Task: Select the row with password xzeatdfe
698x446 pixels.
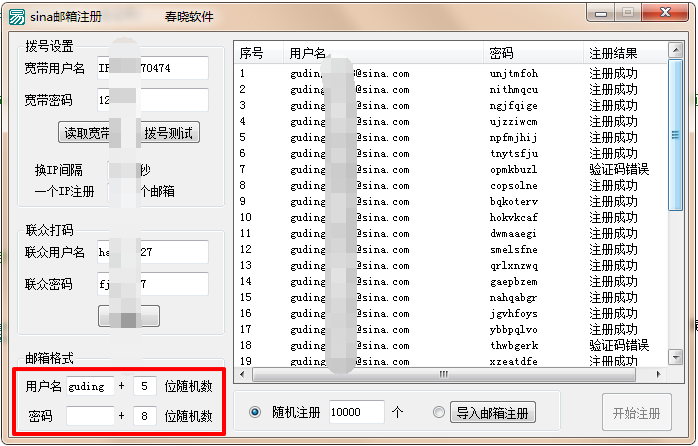Action: [x=451, y=361]
